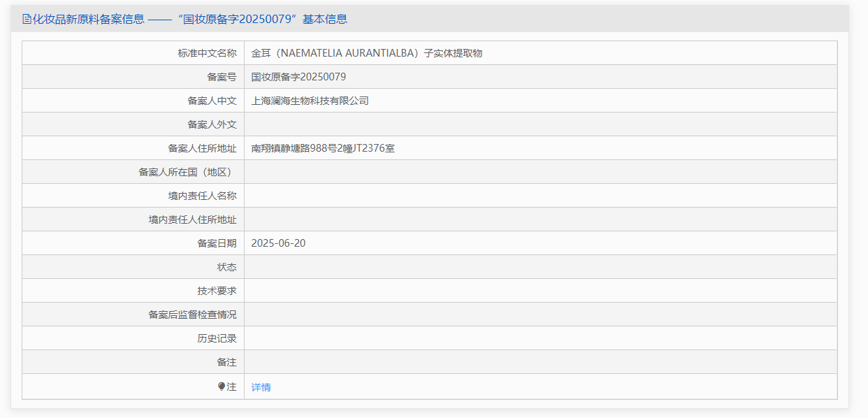
Task: Click the 标准中文名称 row label
Action: click(207, 53)
